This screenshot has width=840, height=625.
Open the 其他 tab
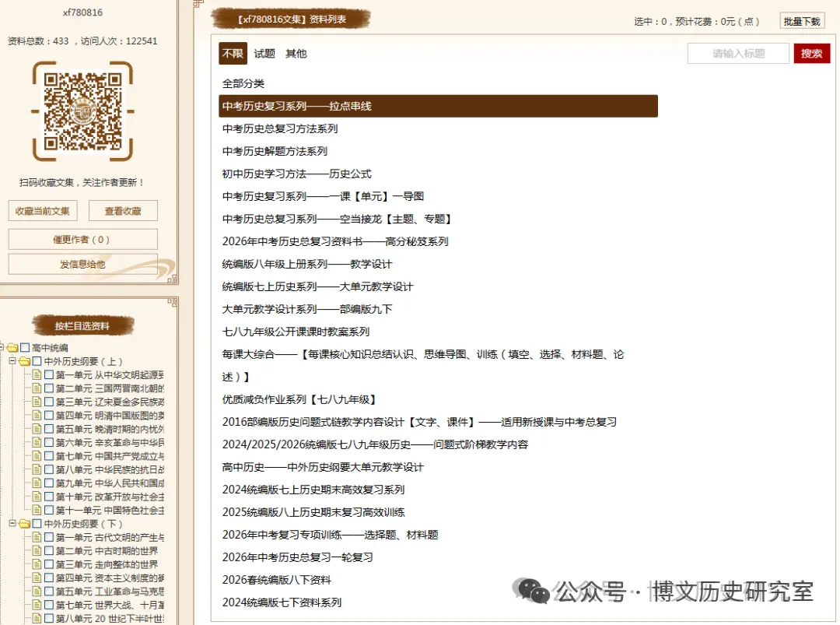click(296, 54)
